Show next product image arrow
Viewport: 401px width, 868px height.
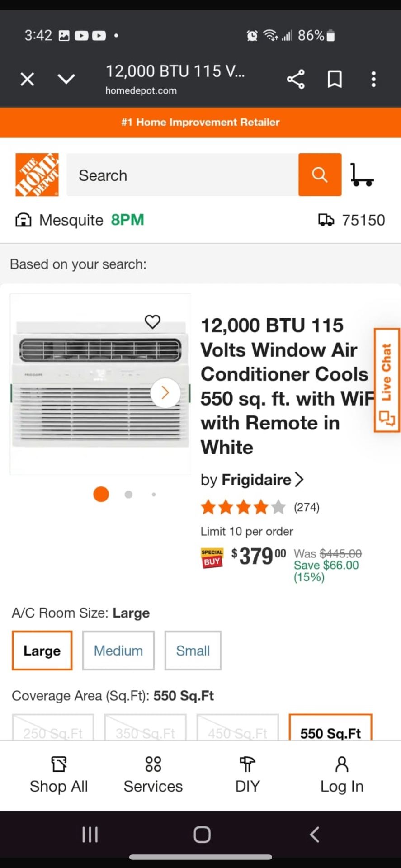[165, 393]
